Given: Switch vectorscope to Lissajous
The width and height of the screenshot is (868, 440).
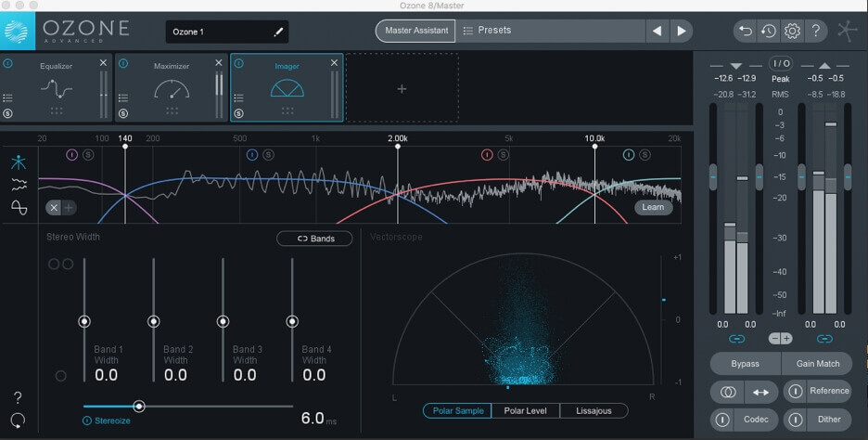Looking at the screenshot, I should point(594,410).
